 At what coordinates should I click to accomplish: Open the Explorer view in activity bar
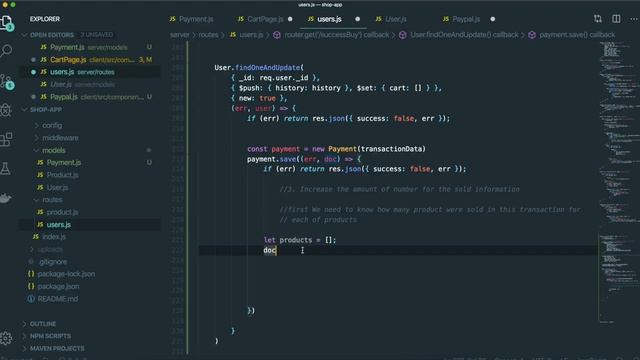[7, 23]
